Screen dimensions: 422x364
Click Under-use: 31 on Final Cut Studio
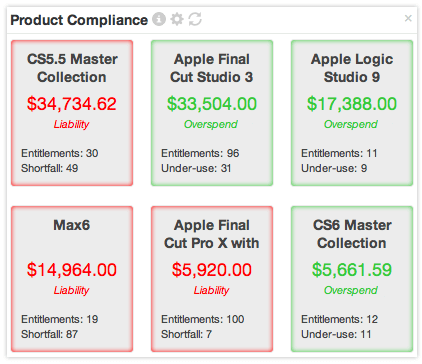click(x=196, y=168)
